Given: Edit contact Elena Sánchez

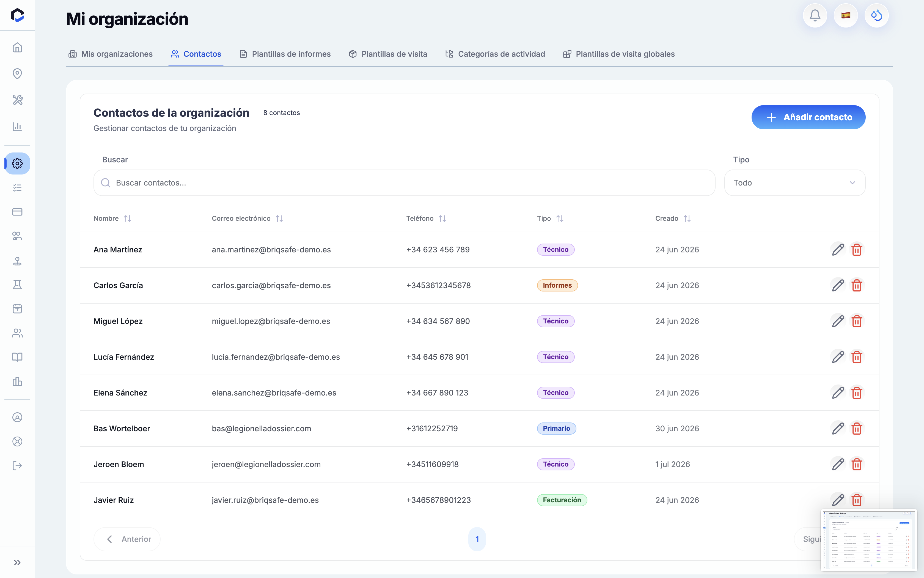Looking at the screenshot, I should click(x=838, y=392).
